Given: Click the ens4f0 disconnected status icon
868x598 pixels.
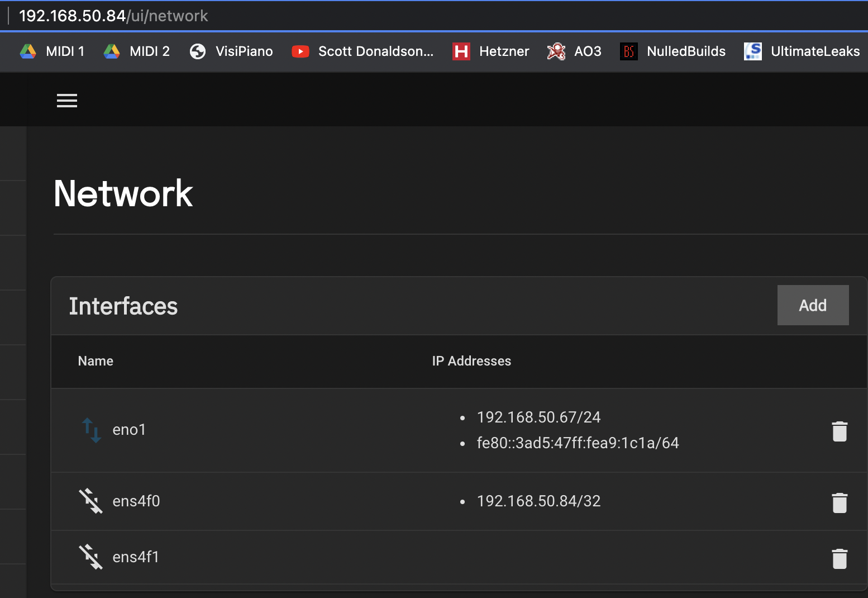Looking at the screenshot, I should (90, 501).
